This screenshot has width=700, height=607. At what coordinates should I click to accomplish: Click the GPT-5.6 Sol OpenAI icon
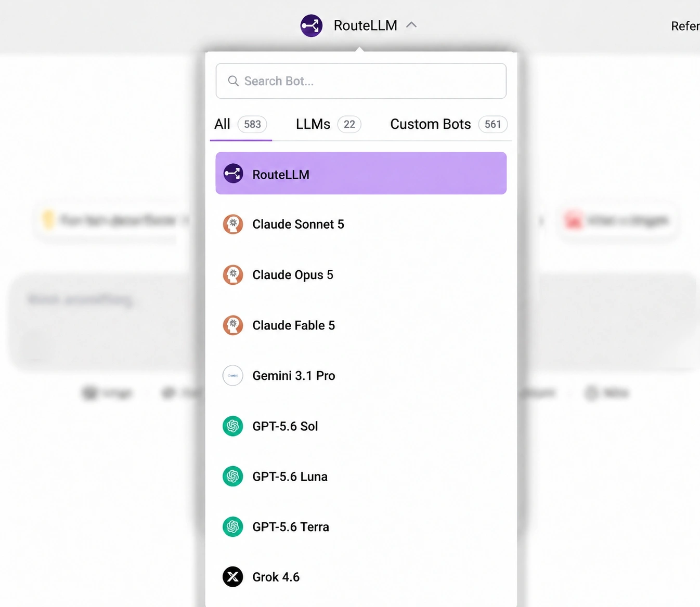tap(233, 426)
